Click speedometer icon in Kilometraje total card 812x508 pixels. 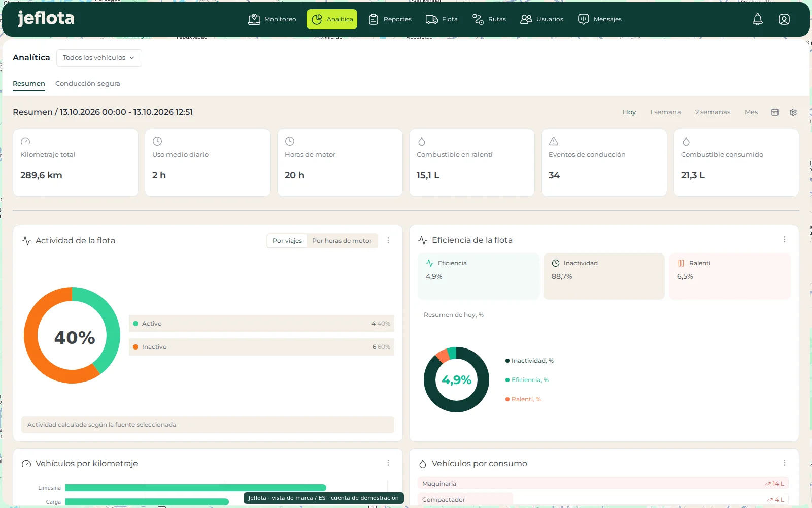(25, 141)
